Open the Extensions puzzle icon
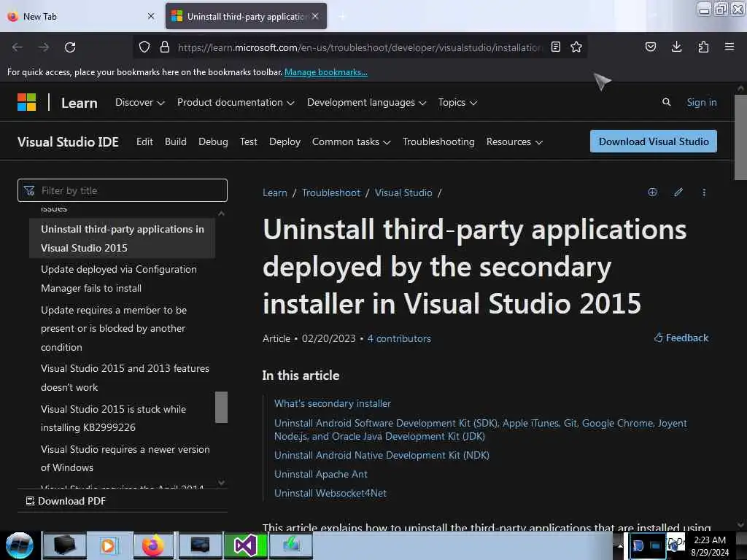Screen dimensions: 747x560 tap(703, 47)
